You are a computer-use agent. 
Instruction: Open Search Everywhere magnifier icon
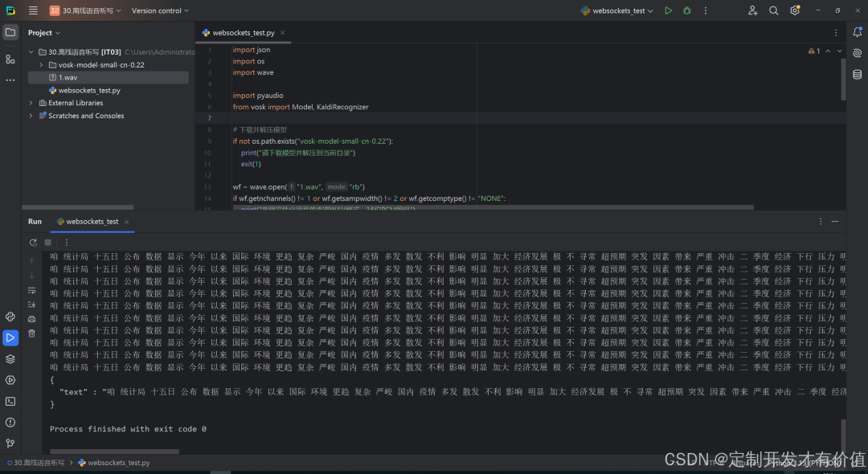(x=773, y=10)
